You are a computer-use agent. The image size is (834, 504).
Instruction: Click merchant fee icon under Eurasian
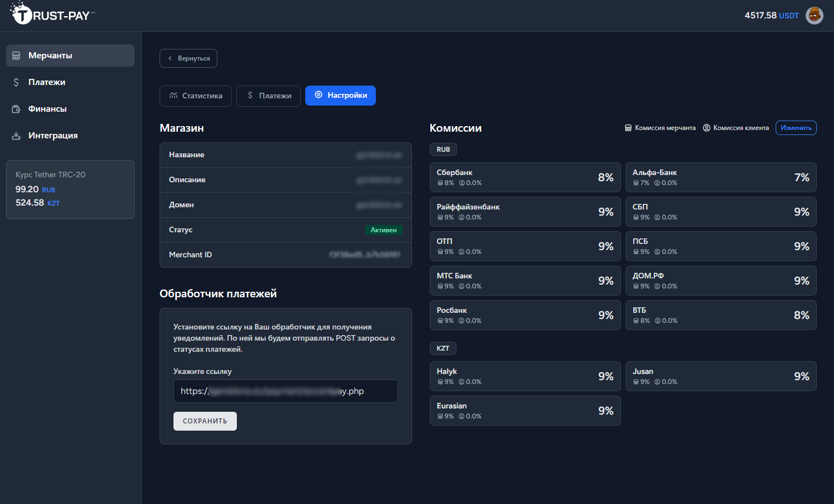(x=440, y=416)
